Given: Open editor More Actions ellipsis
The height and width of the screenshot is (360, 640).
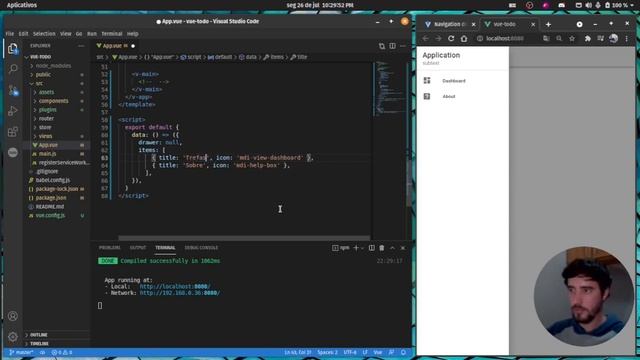Looking at the screenshot, I should (403, 46).
